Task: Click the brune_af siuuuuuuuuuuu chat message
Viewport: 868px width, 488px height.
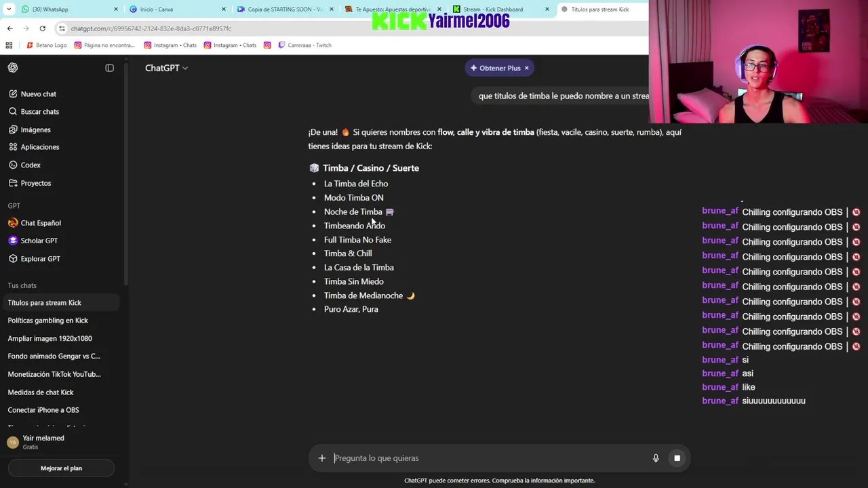Action: tap(754, 401)
